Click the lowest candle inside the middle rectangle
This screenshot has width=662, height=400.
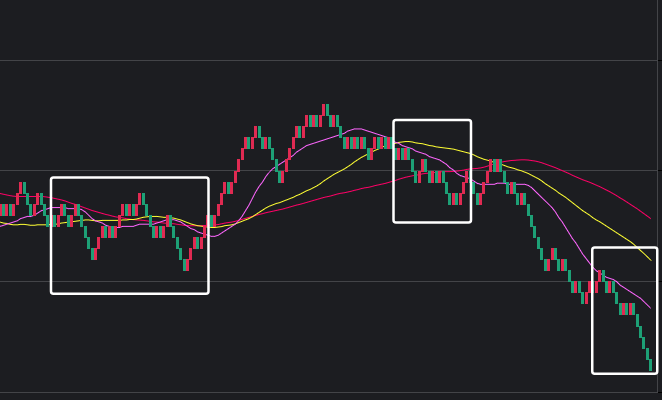point(455,199)
